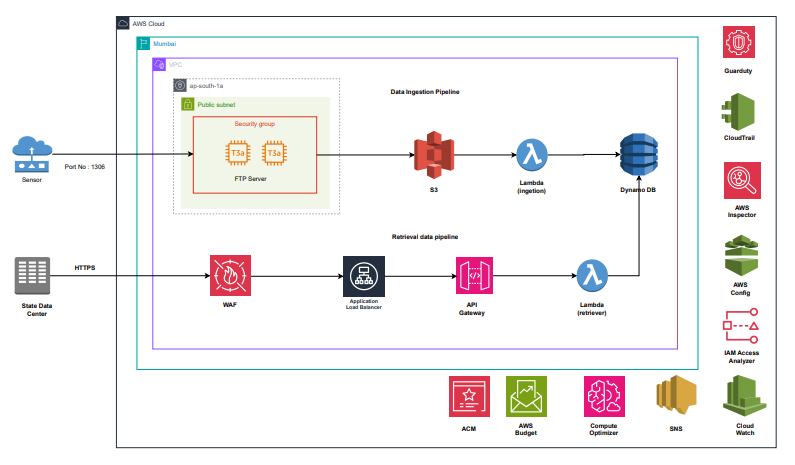This screenshot has height=465, width=795.
Task: Select the State Data Center icon
Action: pyautogui.click(x=32, y=275)
